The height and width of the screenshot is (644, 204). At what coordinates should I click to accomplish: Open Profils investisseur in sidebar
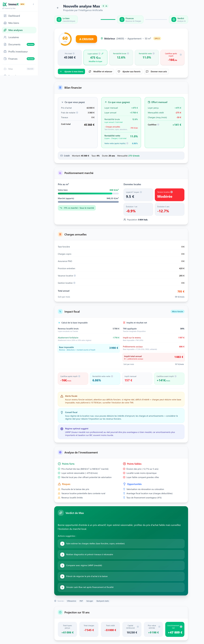click(x=18, y=51)
